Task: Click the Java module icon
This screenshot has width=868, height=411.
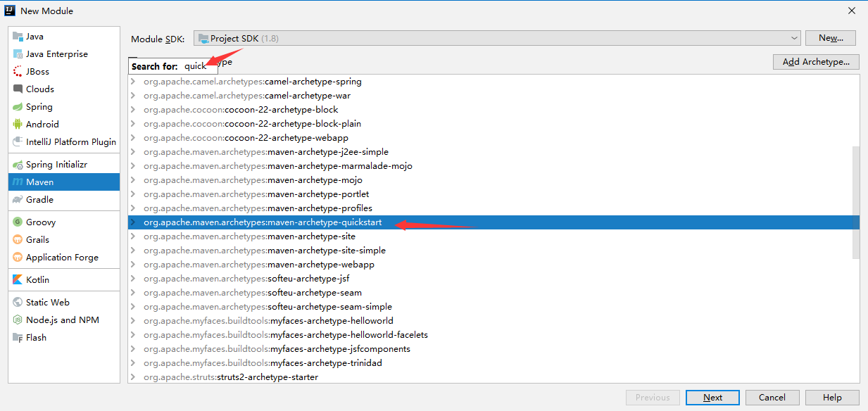Action: click(18, 37)
